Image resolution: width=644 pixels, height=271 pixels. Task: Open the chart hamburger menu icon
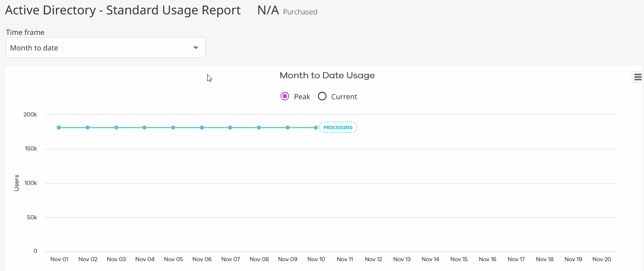637,77
